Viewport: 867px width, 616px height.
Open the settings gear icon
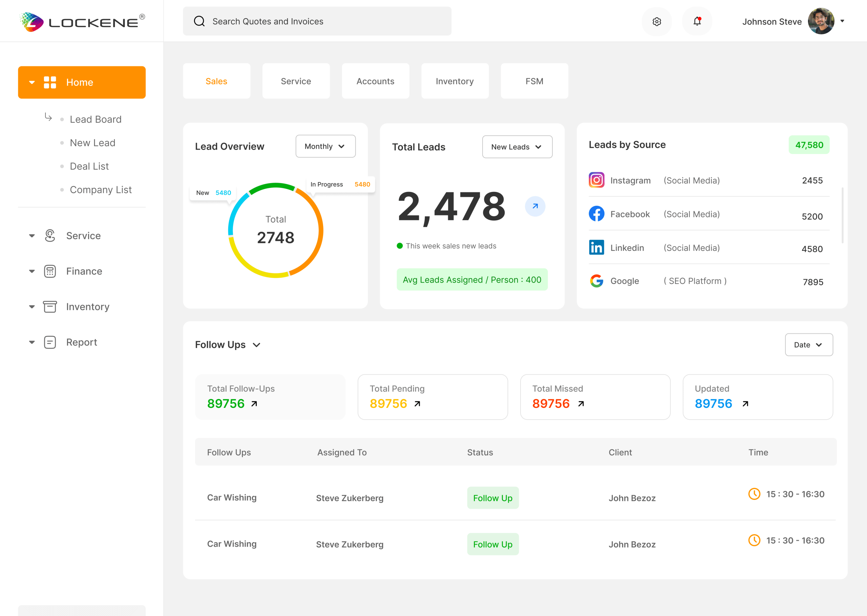(x=656, y=22)
